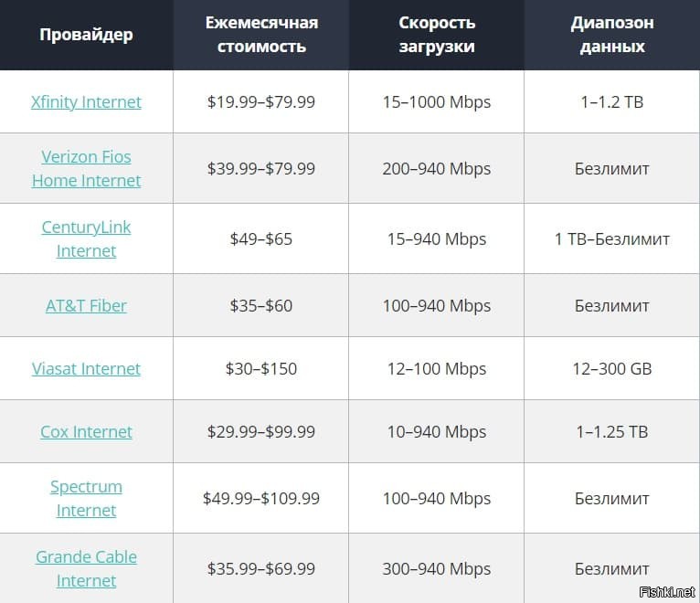The height and width of the screenshot is (603, 700).
Task: Open the Xfinity Internet link
Action: (x=86, y=102)
